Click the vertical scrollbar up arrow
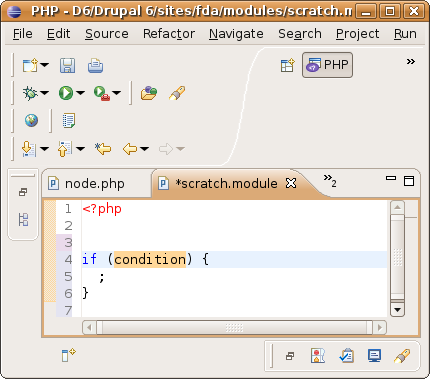Viewport: 430px width, 379px height. point(397,208)
